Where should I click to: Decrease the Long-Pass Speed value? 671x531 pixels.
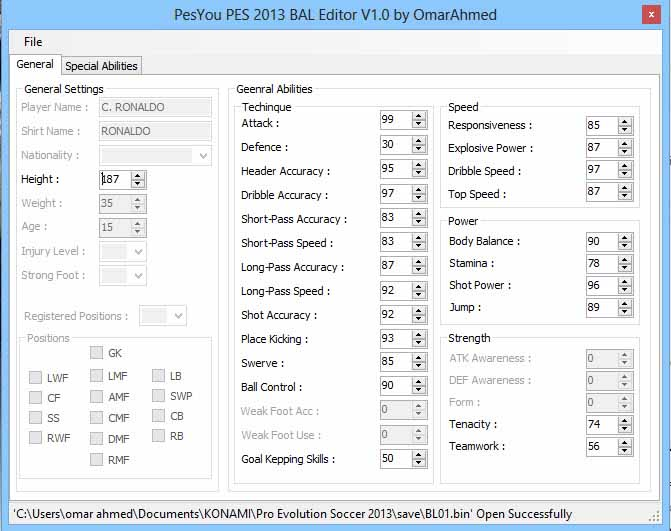pyautogui.click(x=419, y=294)
